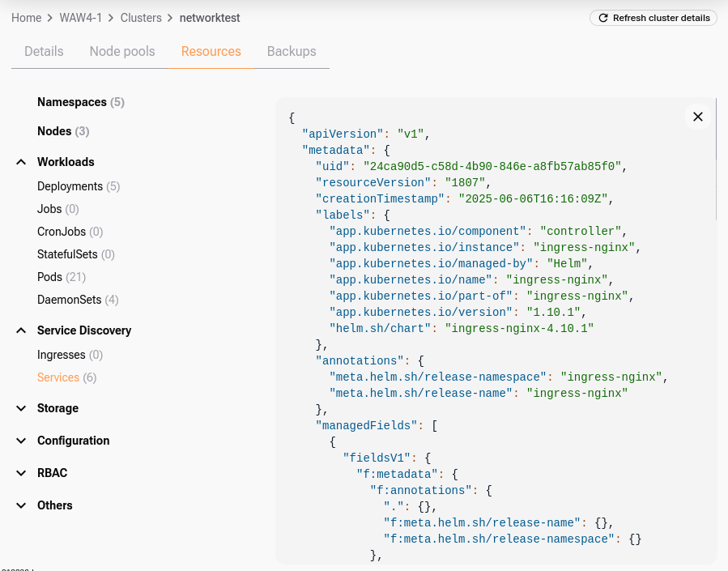Open the Deployments resource list
The height and width of the screenshot is (571, 728).
tap(68, 185)
